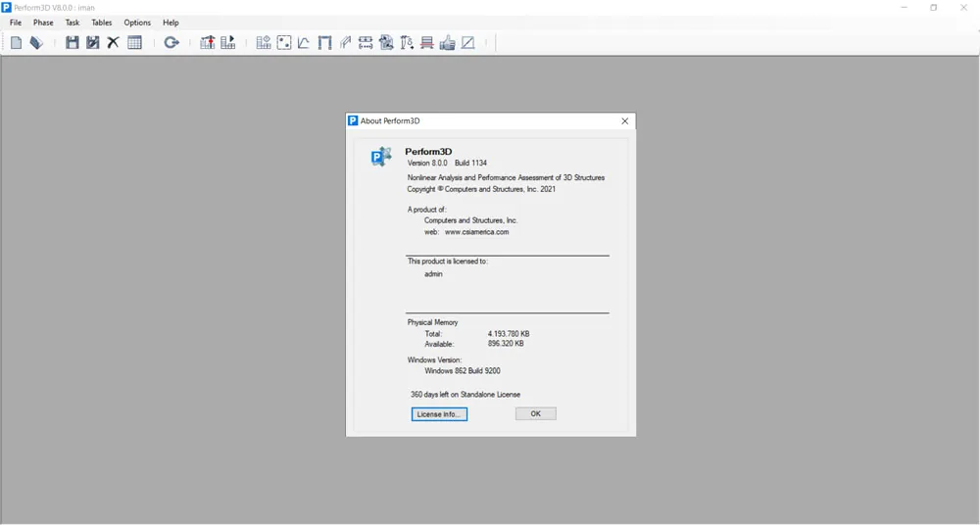Click the curve graph icon
Image resolution: width=980 pixels, height=525 pixels.
304,42
